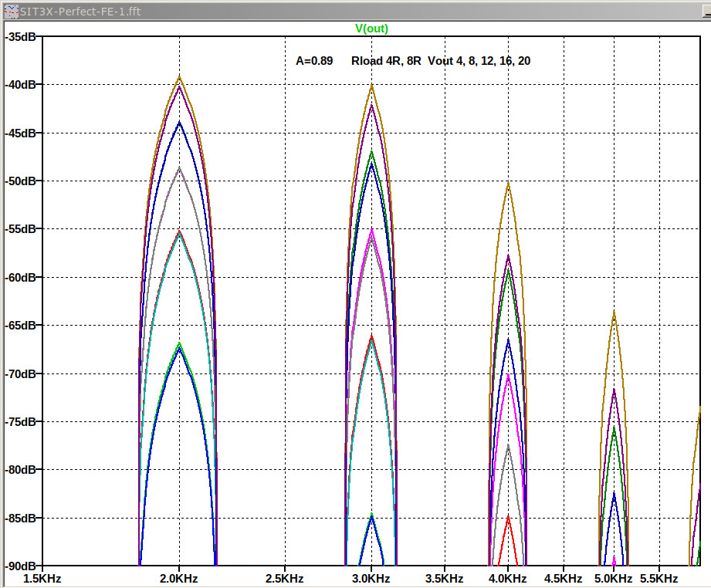
Task: Click the 4.0KHz frequency axis label
Action: (x=508, y=579)
